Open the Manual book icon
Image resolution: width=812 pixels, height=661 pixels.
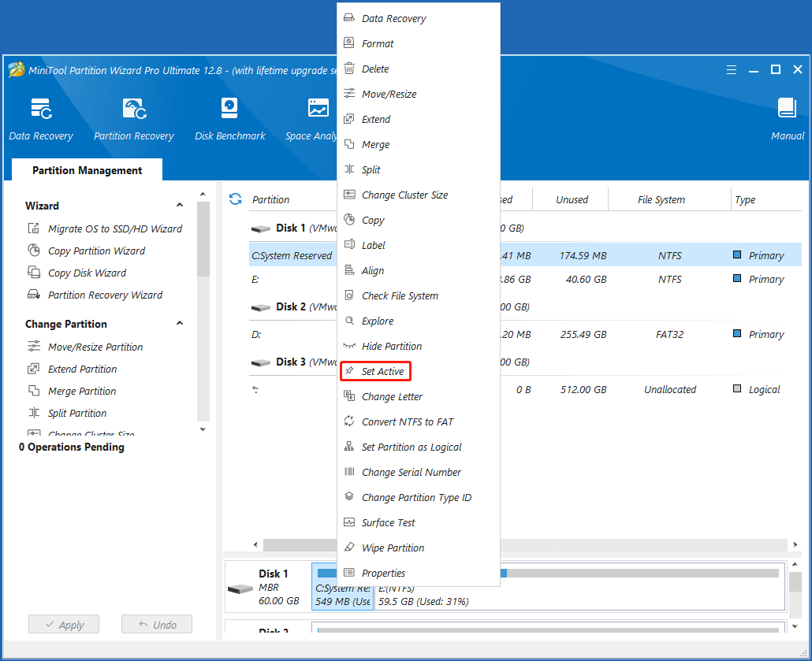[787, 109]
